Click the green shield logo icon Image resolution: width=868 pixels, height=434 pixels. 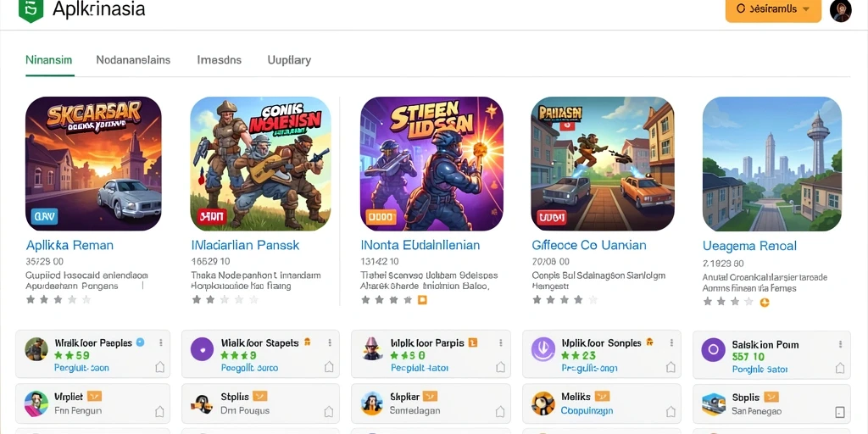click(x=31, y=9)
